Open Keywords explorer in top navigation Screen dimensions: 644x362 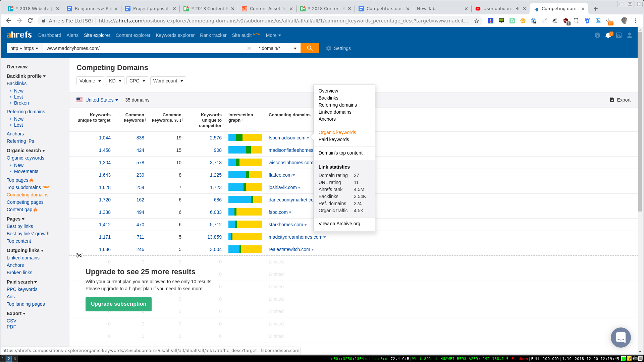(x=175, y=35)
